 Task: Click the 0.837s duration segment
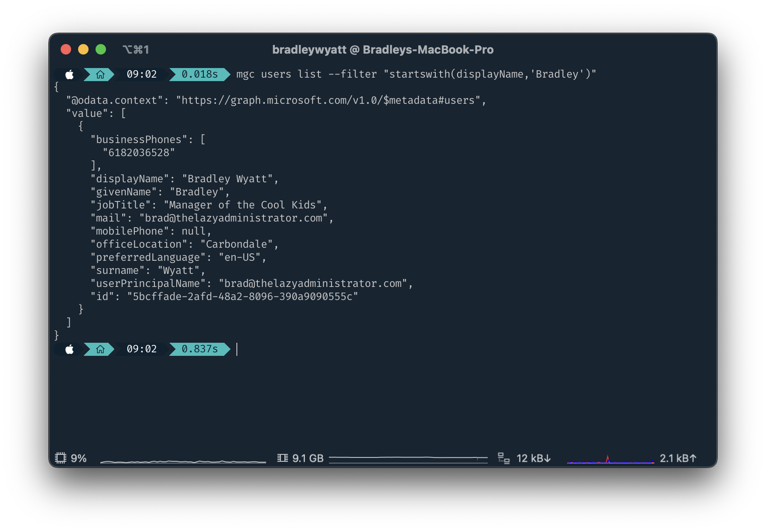coord(199,349)
